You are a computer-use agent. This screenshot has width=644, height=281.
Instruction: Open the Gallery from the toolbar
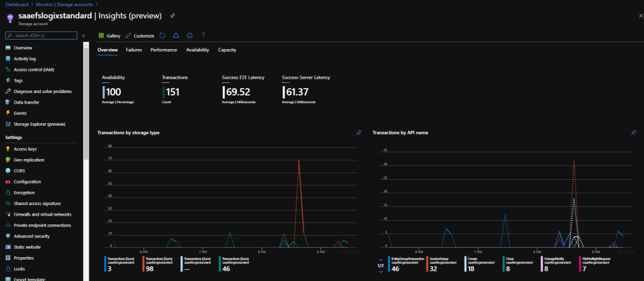[x=110, y=36]
